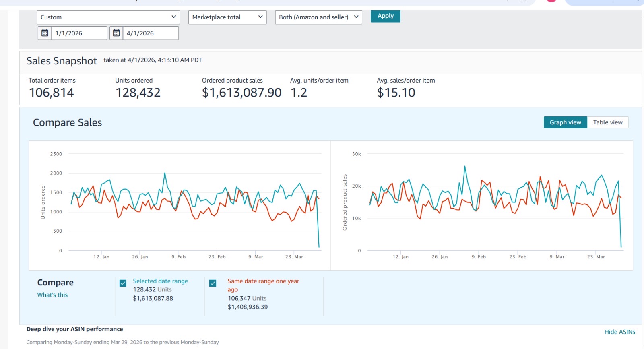Click the Compare Sales heading

tap(67, 122)
